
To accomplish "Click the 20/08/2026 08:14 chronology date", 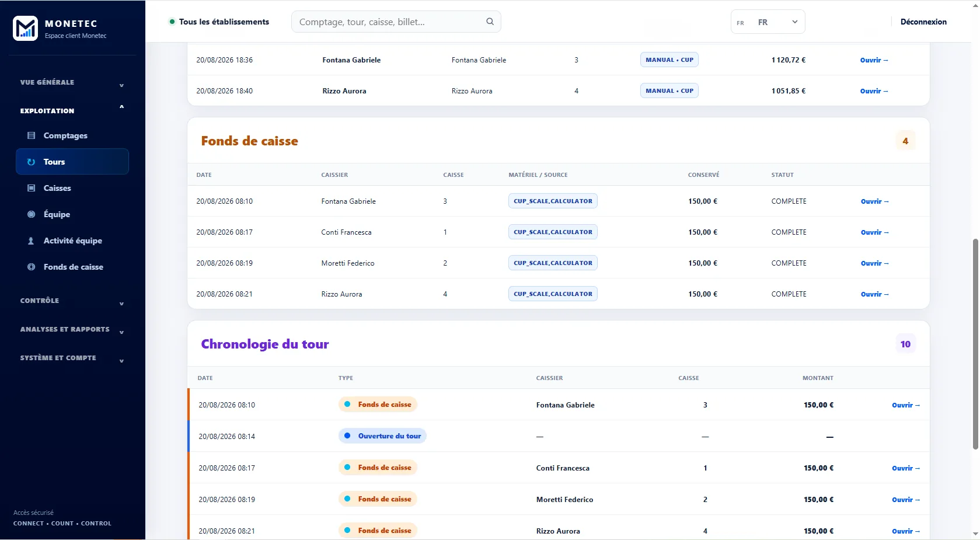I will coord(226,437).
